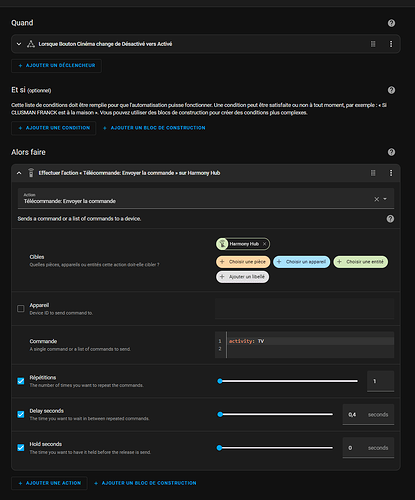
Task: Click Ajouter une condition button
Action: pos(54,128)
